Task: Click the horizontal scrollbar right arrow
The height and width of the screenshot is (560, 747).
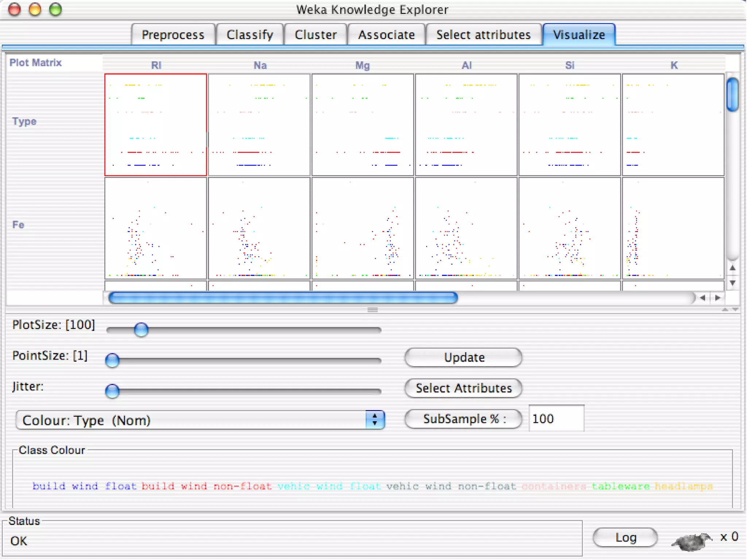Action: click(x=718, y=298)
